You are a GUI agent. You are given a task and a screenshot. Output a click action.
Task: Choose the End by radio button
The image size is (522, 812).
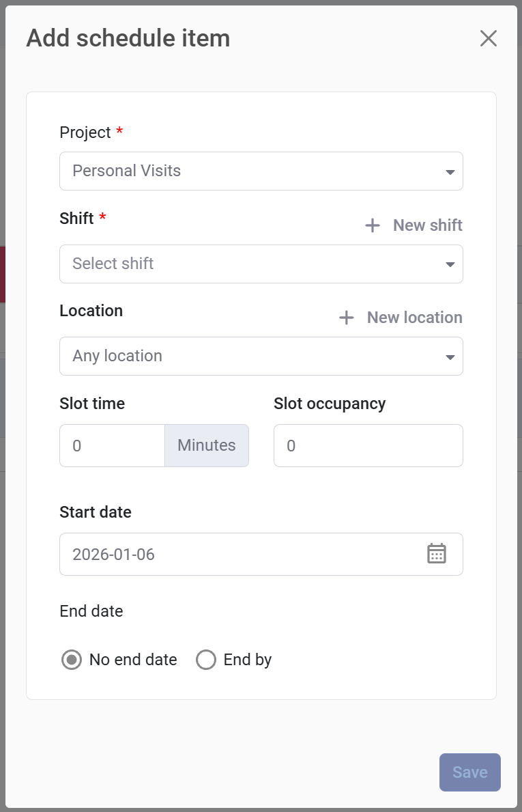point(206,660)
